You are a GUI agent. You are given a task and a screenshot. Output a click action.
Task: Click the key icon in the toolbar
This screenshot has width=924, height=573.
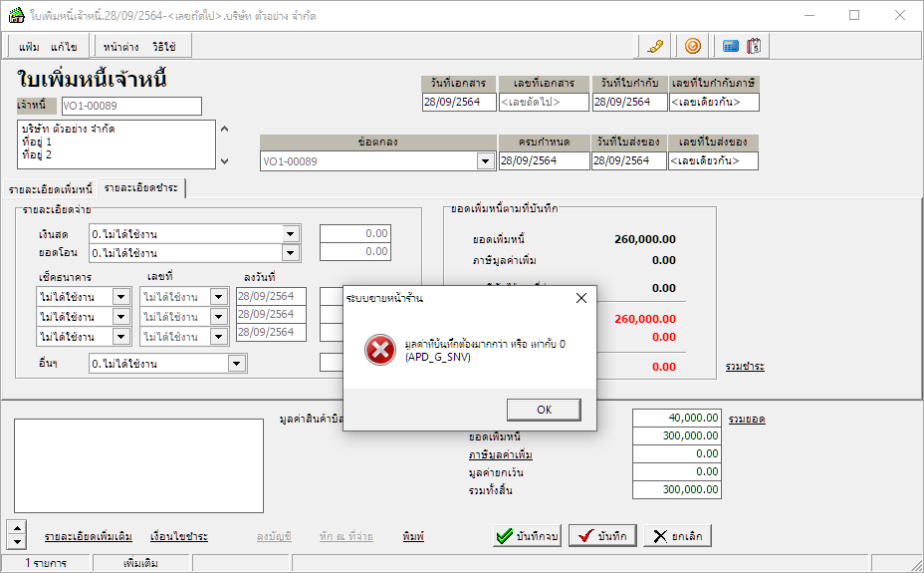654,46
